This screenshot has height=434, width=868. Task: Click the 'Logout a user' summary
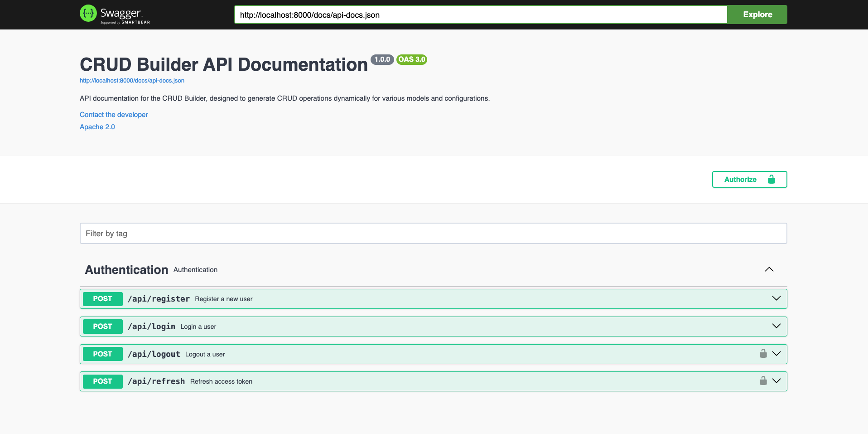point(205,354)
